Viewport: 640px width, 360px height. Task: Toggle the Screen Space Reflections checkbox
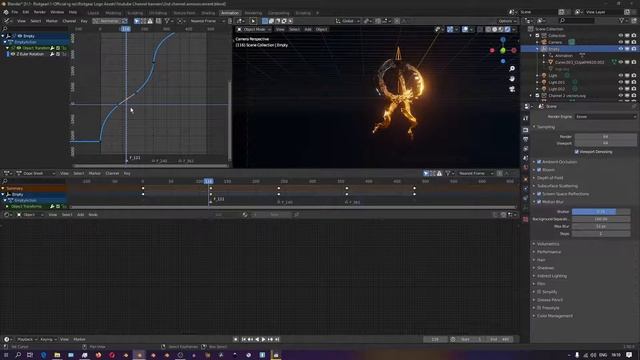[x=539, y=194]
